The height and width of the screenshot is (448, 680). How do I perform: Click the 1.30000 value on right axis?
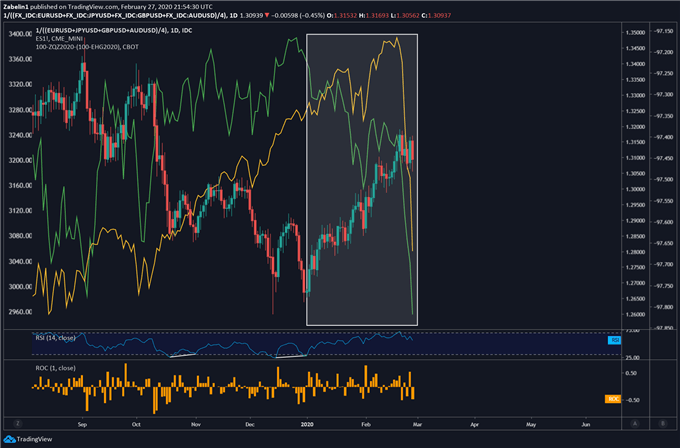click(x=635, y=190)
